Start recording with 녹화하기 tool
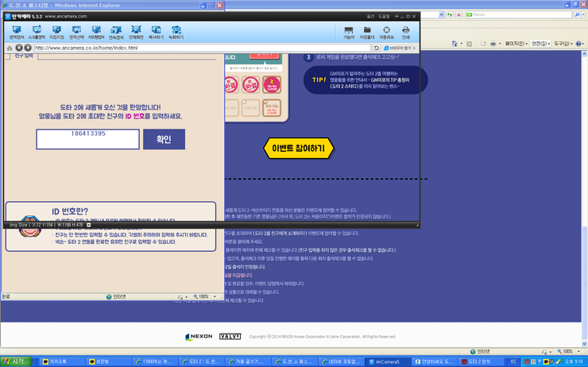 click(x=176, y=33)
